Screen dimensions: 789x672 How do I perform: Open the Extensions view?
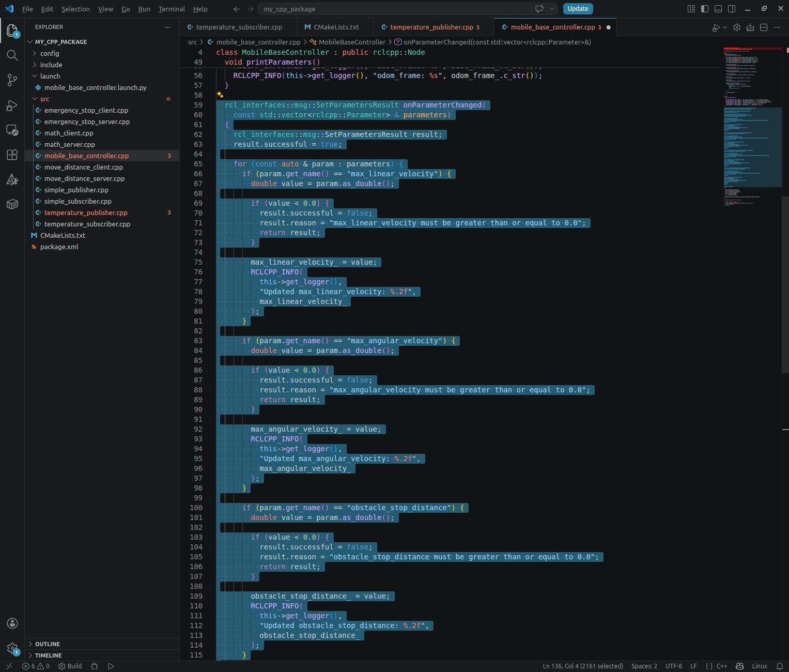tap(12, 155)
